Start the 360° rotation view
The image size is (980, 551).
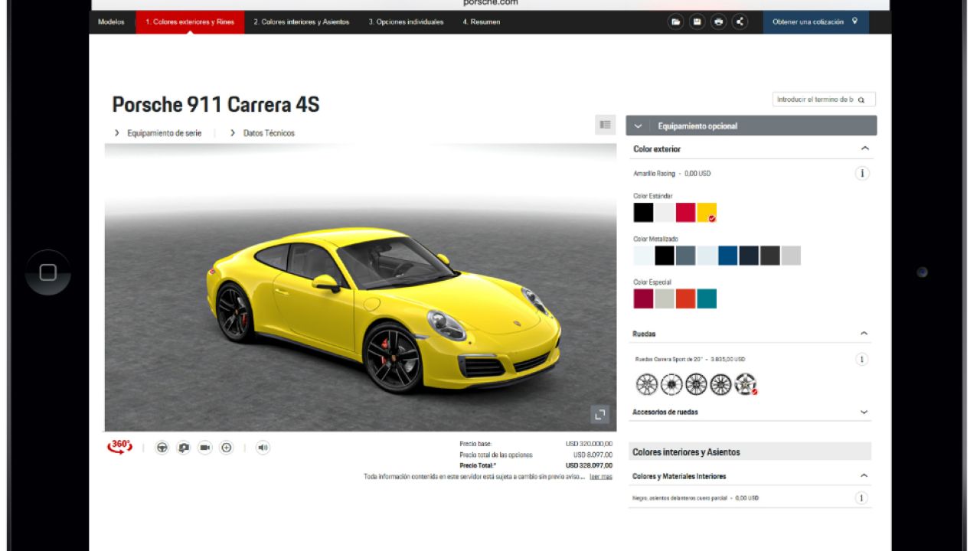[x=120, y=447]
